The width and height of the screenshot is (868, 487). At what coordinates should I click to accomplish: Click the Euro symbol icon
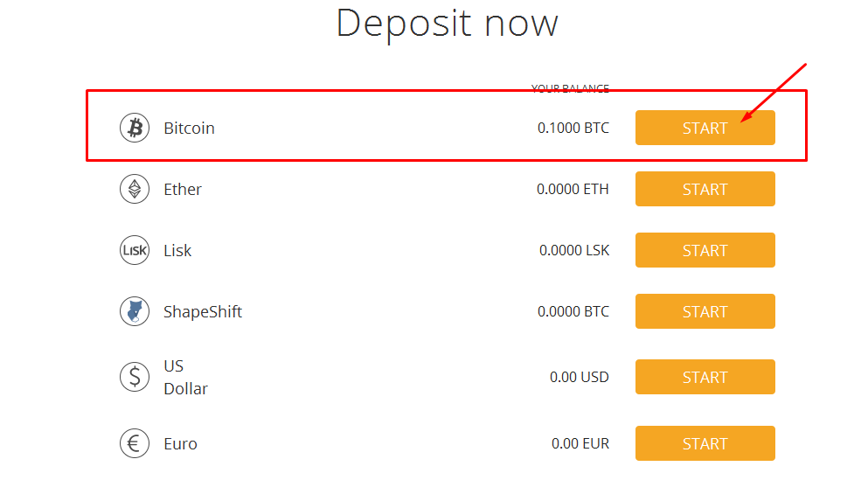tap(135, 443)
